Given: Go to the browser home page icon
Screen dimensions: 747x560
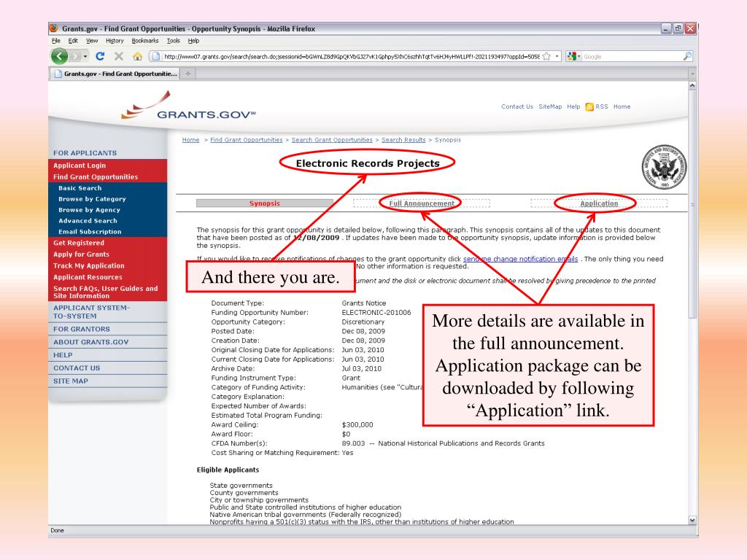Looking at the screenshot, I should (x=138, y=56).
